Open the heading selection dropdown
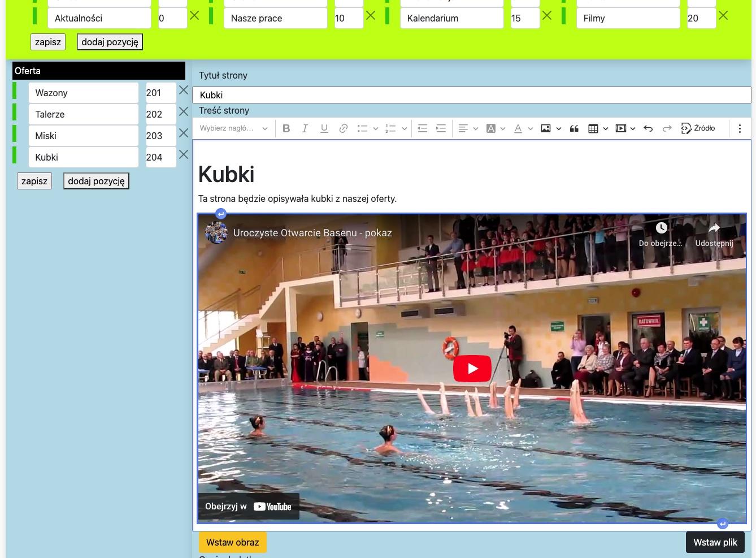 tap(233, 128)
